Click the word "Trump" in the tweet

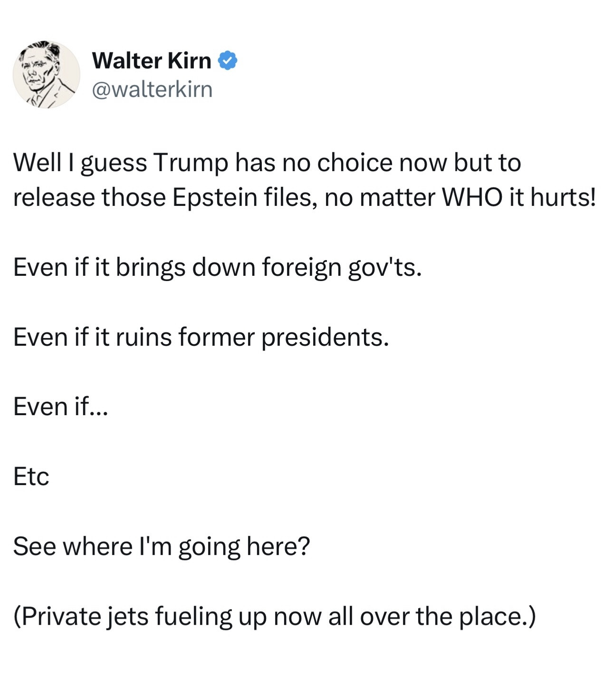point(190,163)
